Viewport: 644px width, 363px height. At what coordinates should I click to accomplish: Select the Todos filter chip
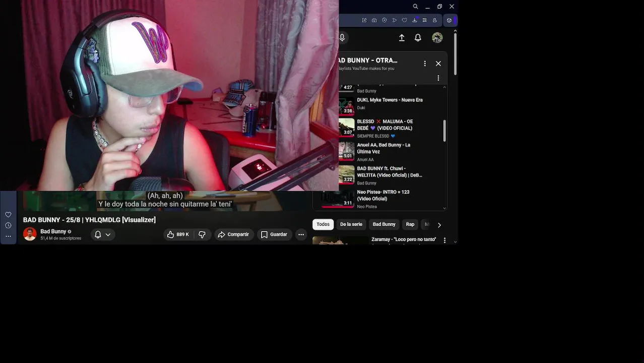323,224
